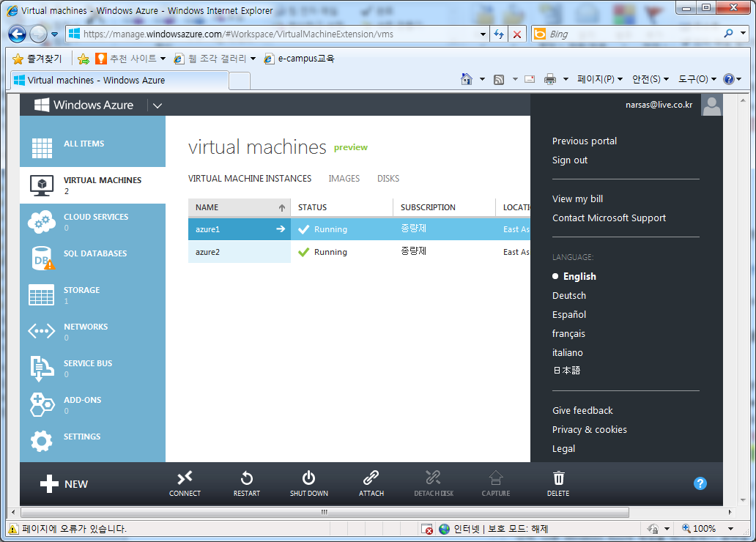The width and height of the screenshot is (756, 542).
Task: Expand the Windows Azure header chevron
Action: point(157,105)
